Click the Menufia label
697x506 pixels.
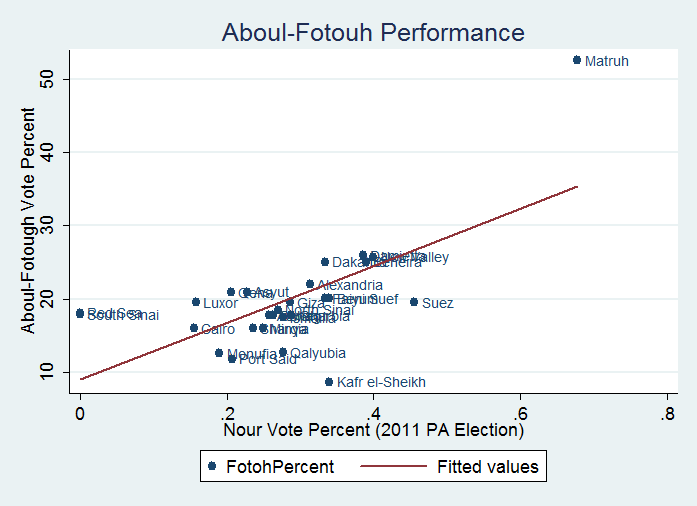pos(252,354)
